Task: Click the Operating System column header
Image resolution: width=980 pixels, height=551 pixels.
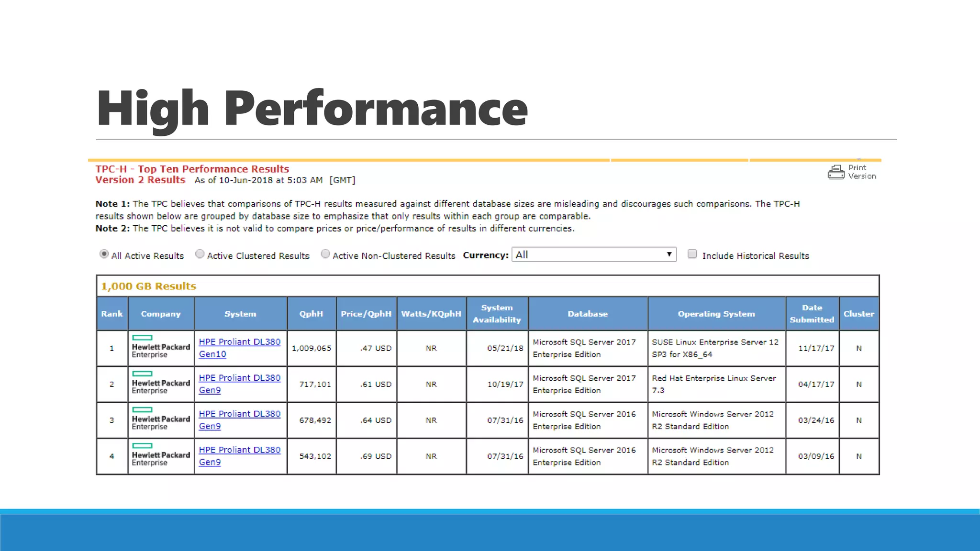Action: (716, 314)
